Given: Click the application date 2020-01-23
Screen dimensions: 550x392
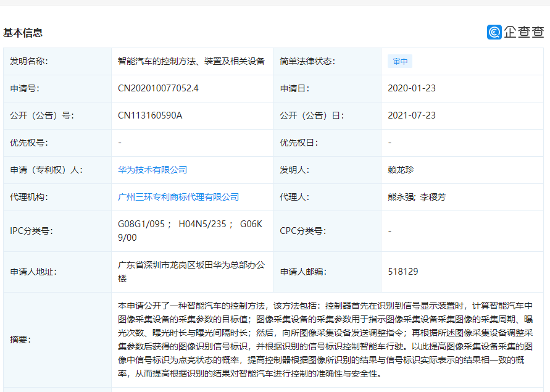Looking at the screenshot, I should [x=411, y=88].
